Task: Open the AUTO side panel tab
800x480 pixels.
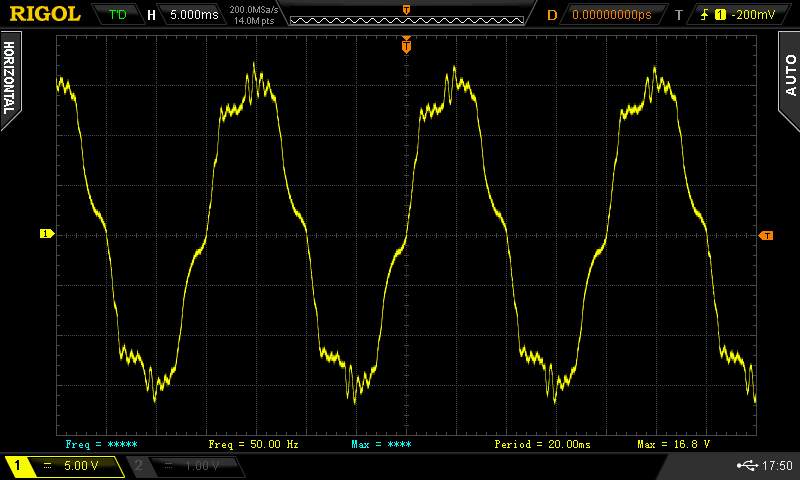Action: tap(789, 78)
